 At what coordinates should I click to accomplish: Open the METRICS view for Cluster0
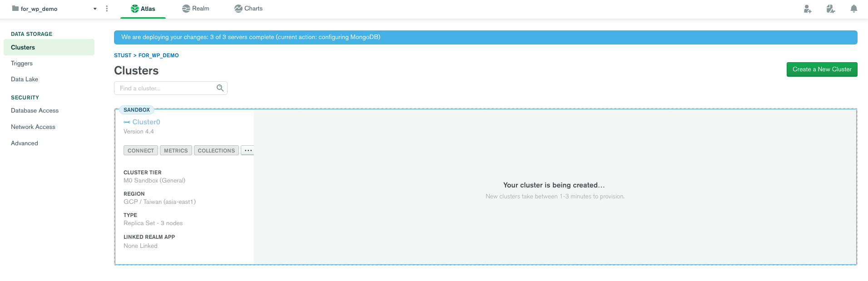point(176,150)
